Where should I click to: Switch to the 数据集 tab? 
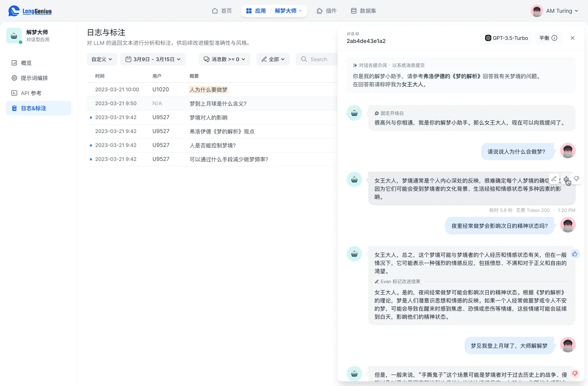point(363,11)
